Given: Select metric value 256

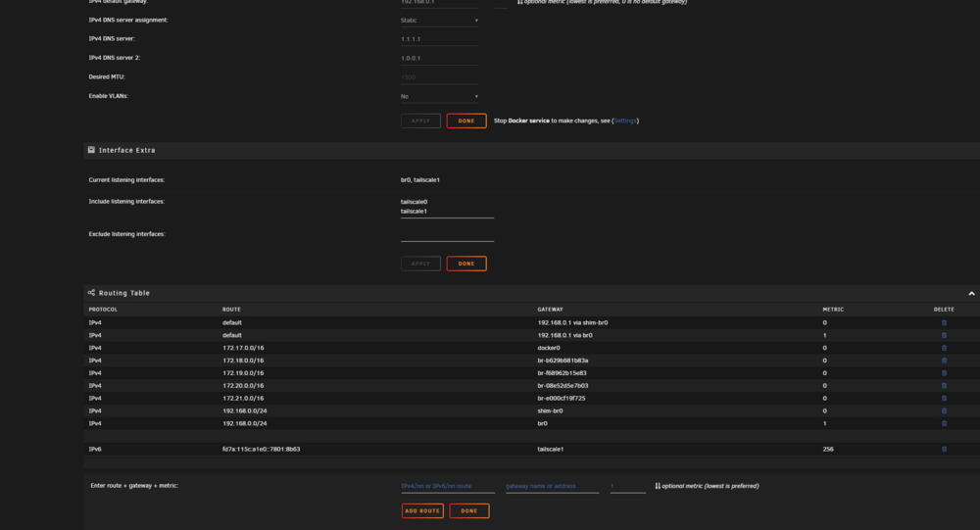Looking at the screenshot, I should pos(828,449).
